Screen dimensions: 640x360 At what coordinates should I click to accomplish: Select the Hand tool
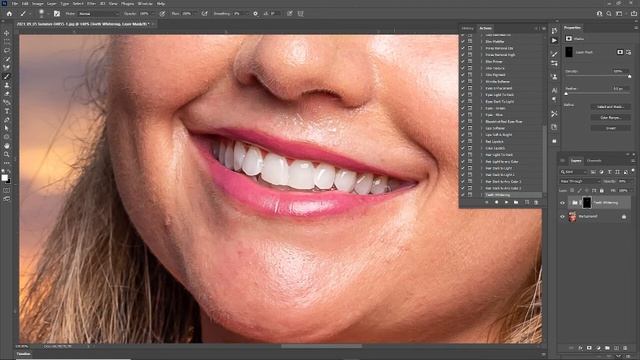pos(7,146)
